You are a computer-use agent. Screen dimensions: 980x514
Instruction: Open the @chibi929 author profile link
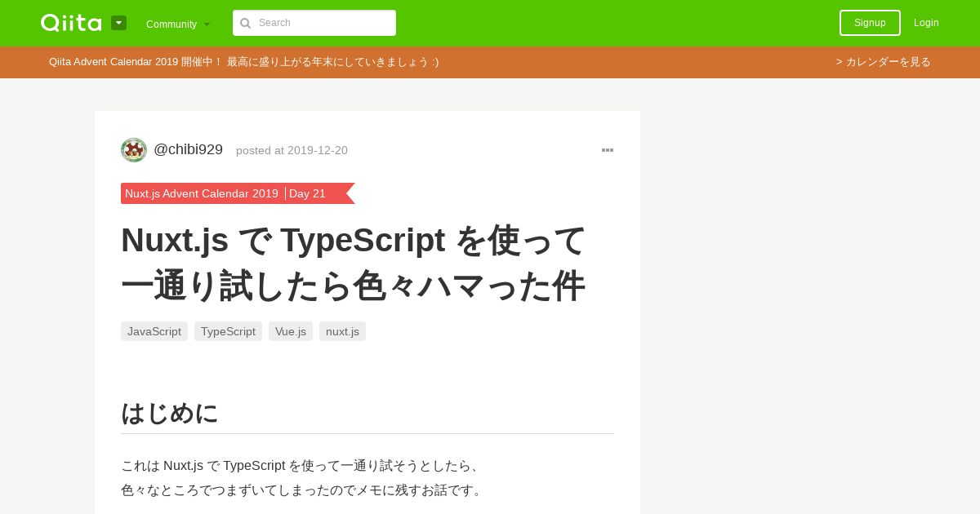(x=188, y=150)
